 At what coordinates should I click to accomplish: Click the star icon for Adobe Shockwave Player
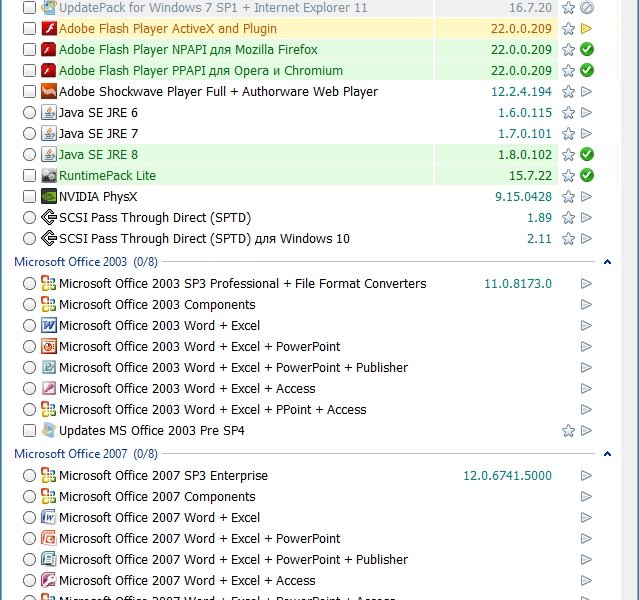coord(568,91)
